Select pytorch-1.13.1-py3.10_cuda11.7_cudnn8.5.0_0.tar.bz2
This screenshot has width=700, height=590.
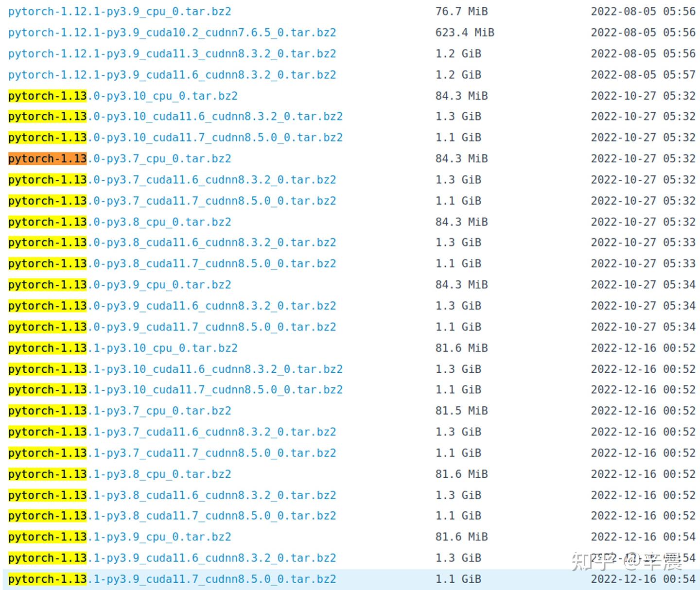pos(175,390)
